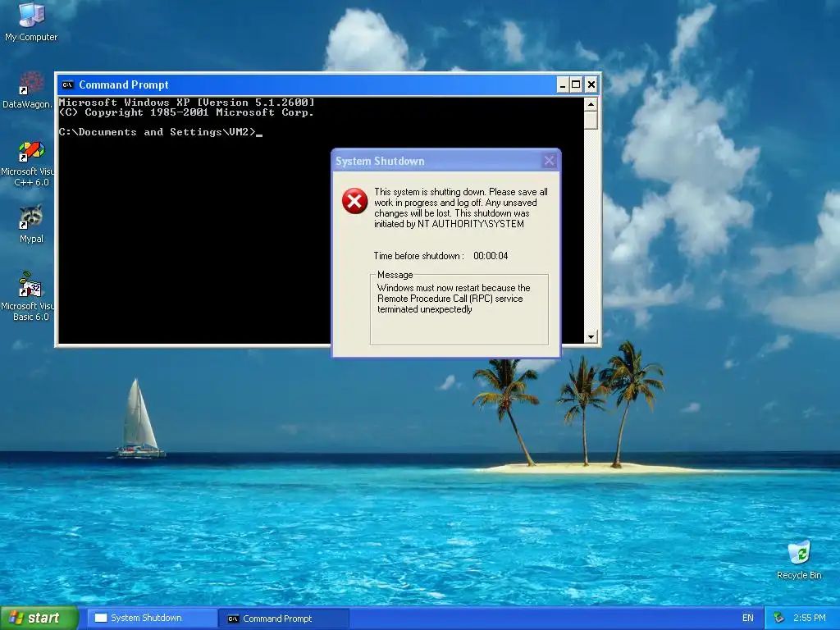Click the shutdown countdown timer 00:00:04

point(491,256)
